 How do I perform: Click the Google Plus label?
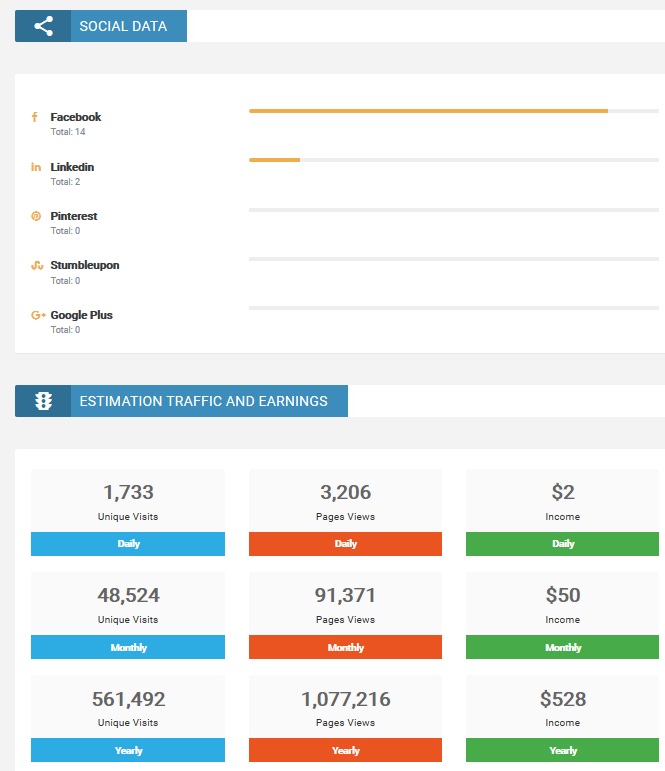coord(82,315)
